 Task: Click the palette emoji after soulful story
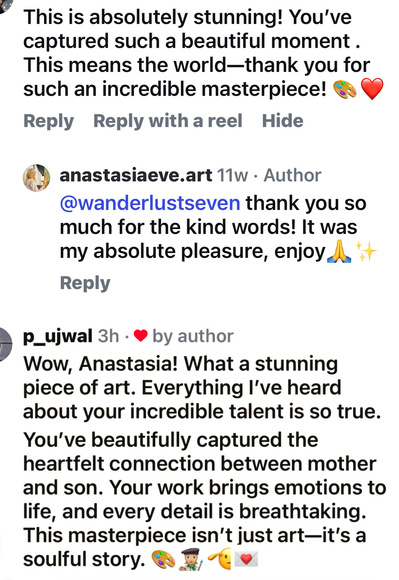coord(164,559)
